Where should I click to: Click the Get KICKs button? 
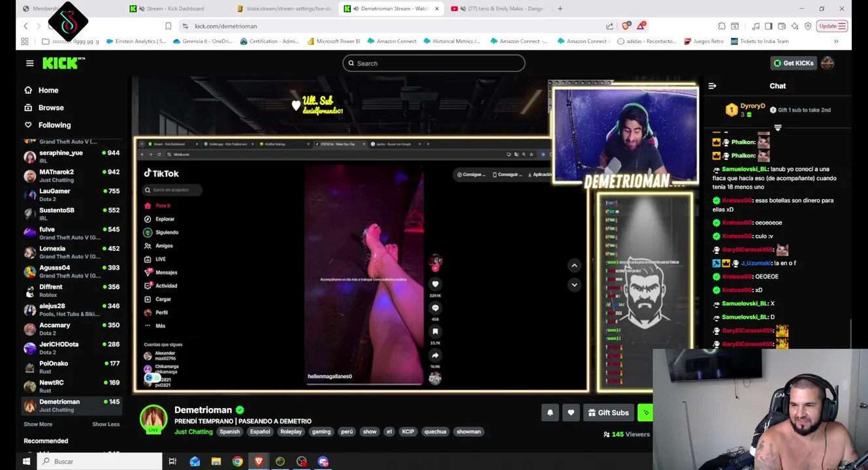[x=794, y=63]
